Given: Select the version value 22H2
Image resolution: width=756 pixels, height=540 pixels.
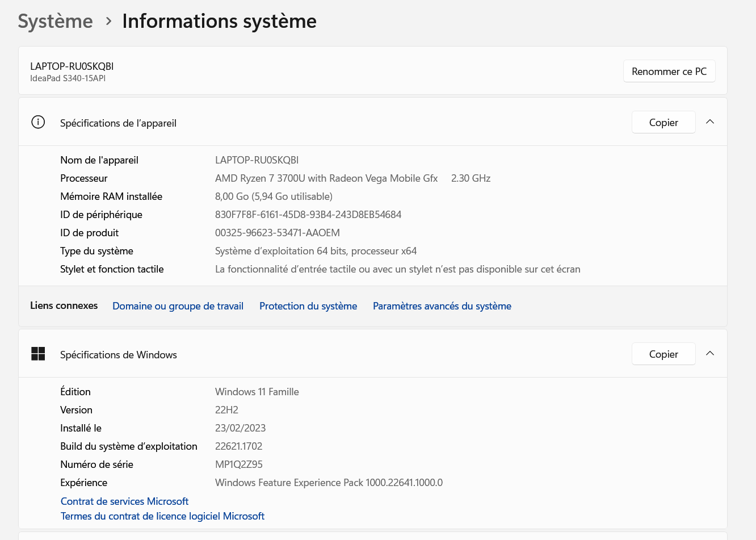Looking at the screenshot, I should coord(226,410).
